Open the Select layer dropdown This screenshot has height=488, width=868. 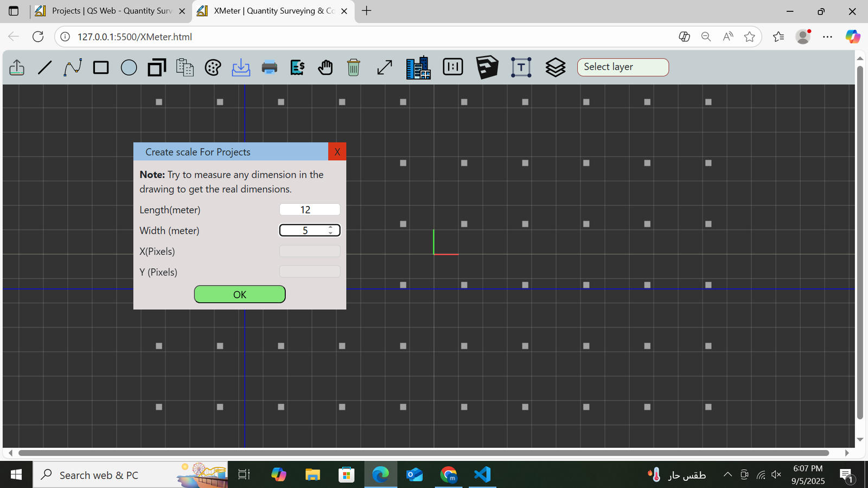pos(623,67)
